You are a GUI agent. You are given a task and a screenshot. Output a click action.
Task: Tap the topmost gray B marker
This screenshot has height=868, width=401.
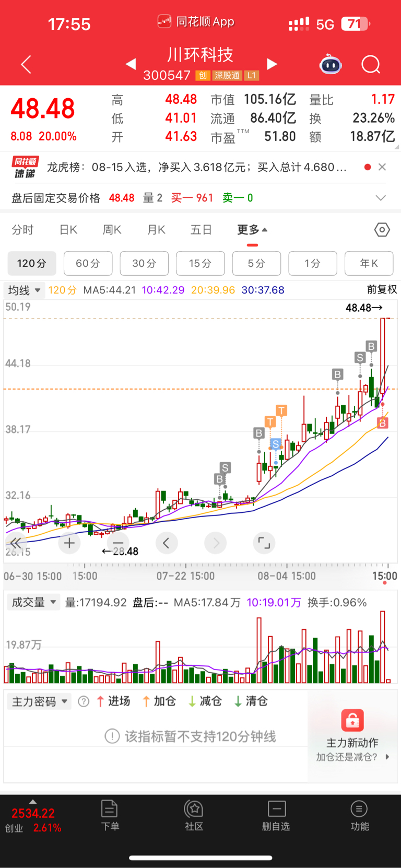point(371,346)
